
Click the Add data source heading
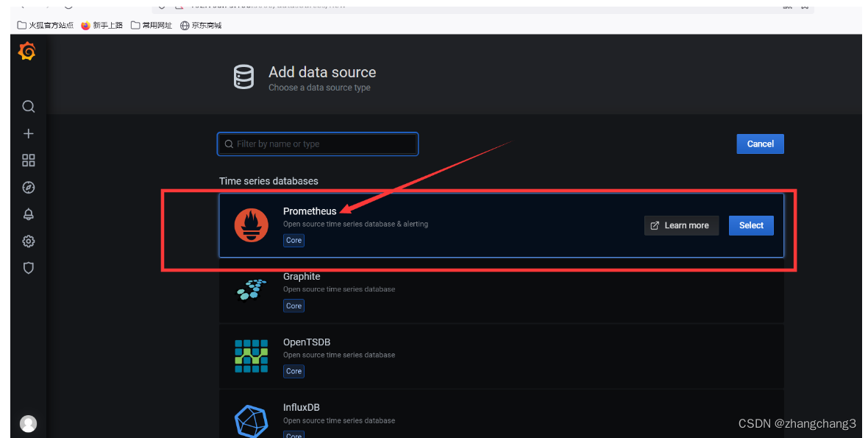(322, 72)
